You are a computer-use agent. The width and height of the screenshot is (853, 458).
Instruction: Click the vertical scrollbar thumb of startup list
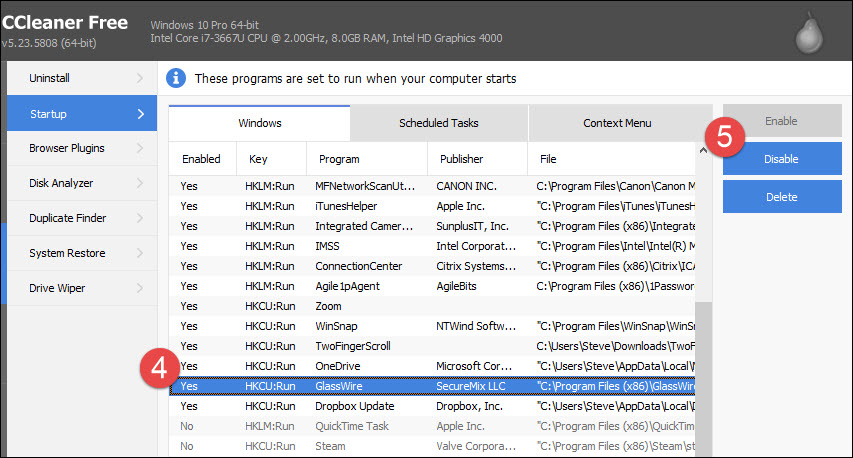pos(703,379)
